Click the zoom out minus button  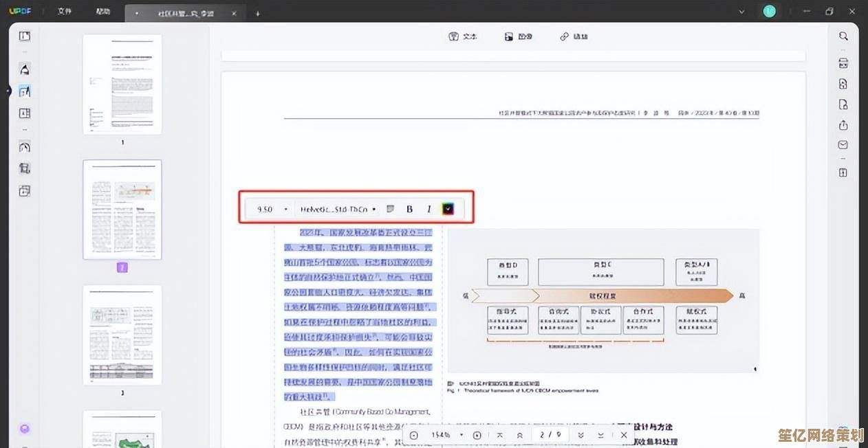tap(414, 435)
